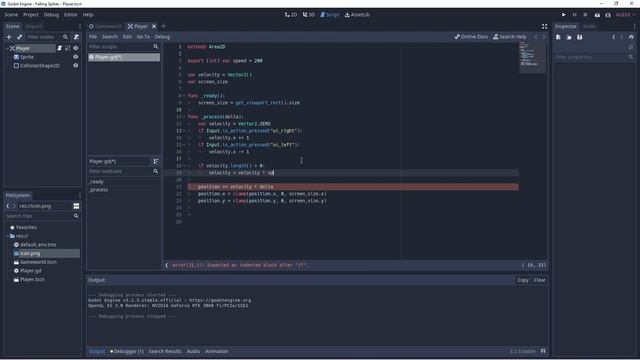Open script editor File menu
This screenshot has width=640, height=360.
[93, 37]
